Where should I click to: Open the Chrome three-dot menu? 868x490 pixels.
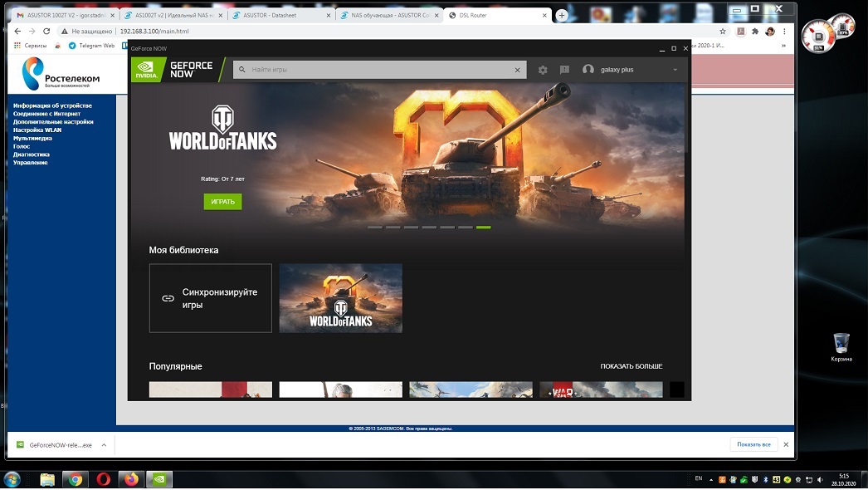click(784, 32)
